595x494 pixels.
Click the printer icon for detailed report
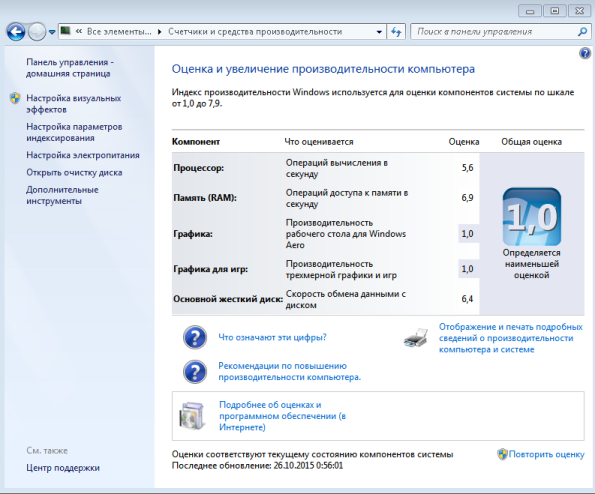click(x=416, y=338)
